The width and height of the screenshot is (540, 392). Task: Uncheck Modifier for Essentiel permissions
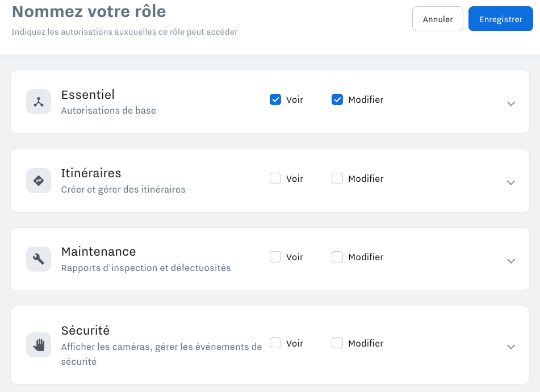(337, 99)
